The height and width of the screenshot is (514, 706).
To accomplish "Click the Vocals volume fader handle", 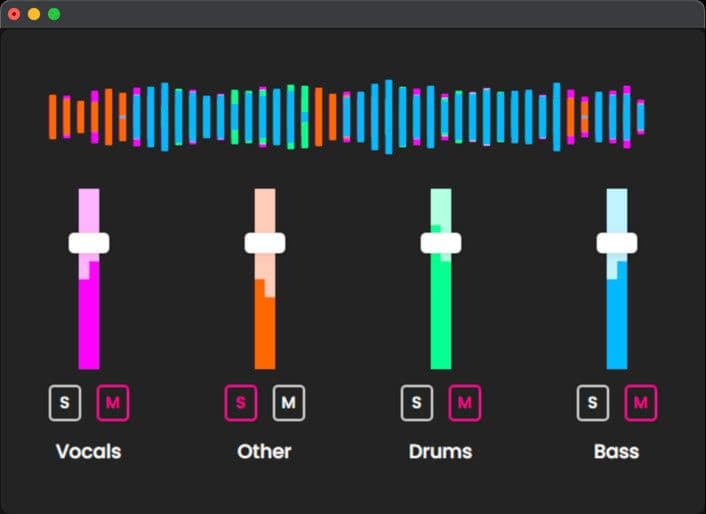I will click(x=89, y=243).
